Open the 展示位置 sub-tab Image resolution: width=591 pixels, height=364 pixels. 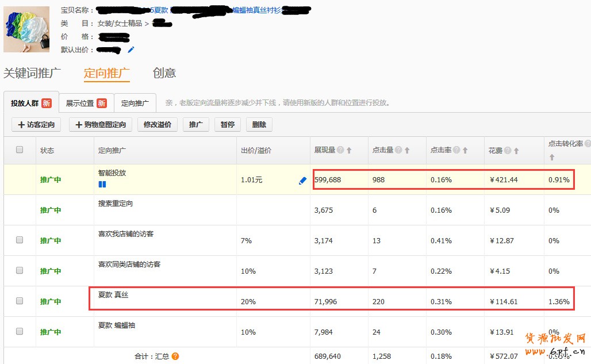point(81,102)
